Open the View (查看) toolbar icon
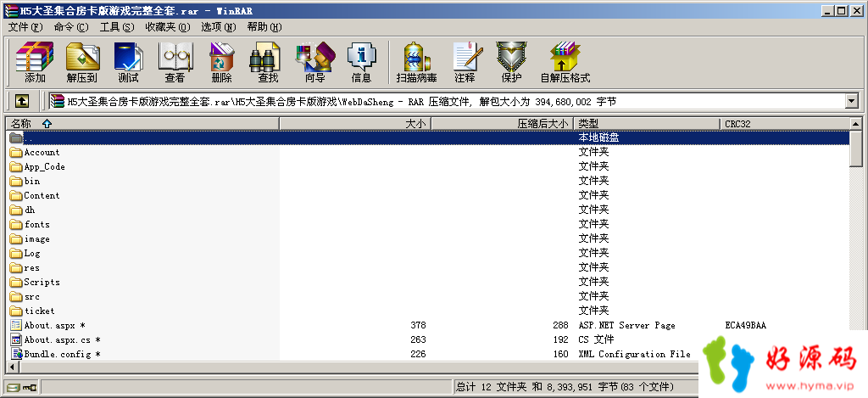 [x=175, y=62]
